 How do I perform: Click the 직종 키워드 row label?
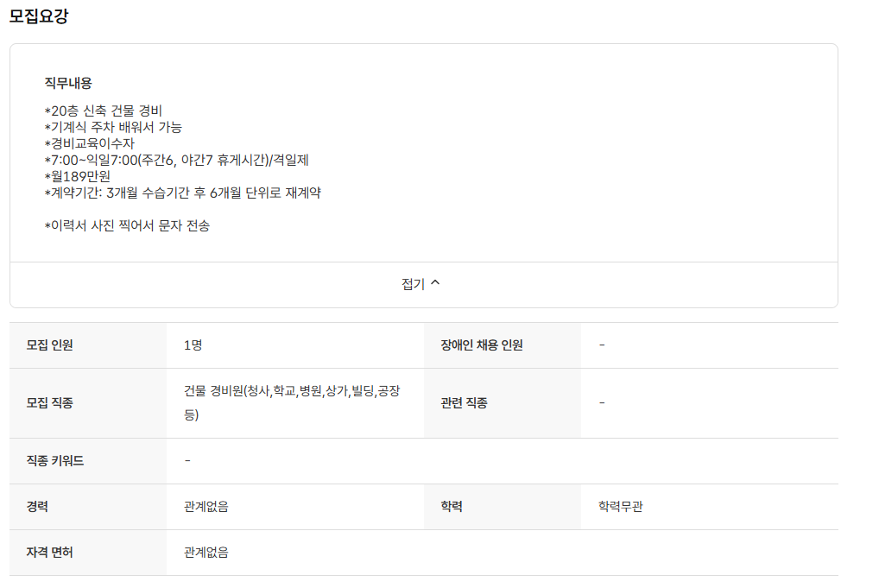pyautogui.click(x=55, y=461)
